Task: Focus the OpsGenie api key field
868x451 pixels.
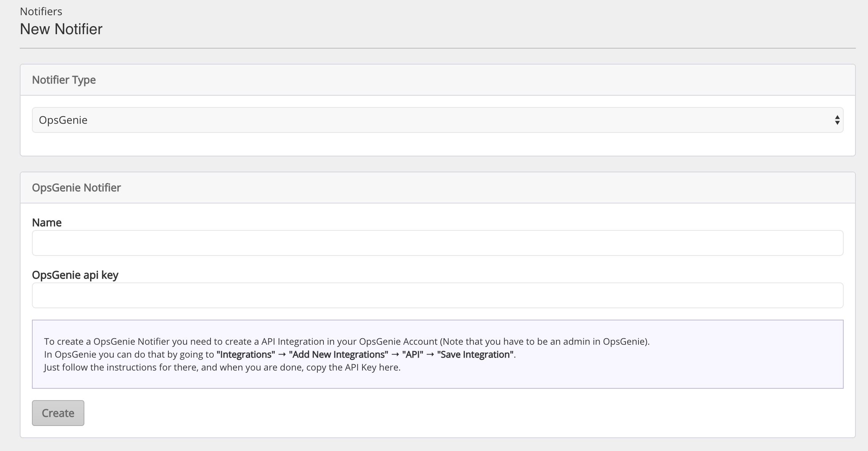Action: click(x=437, y=295)
